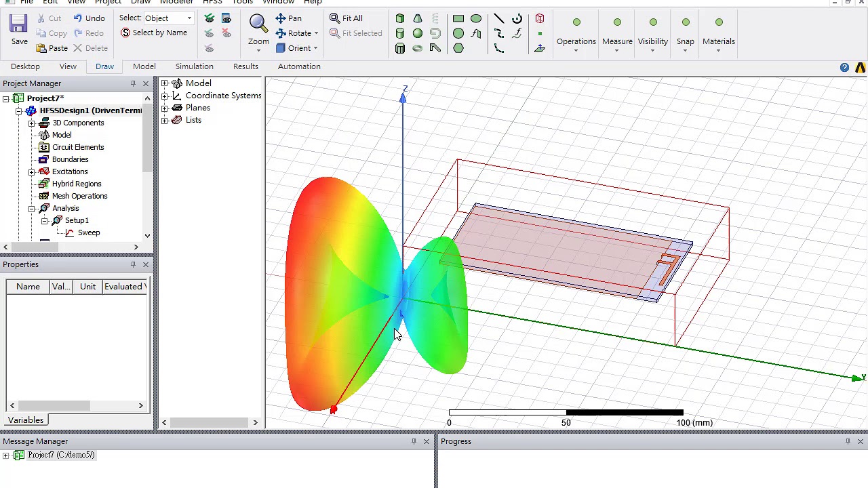The height and width of the screenshot is (488, 868).
Task: Click the eye icon showing visibility window
Action: [x=226, y=18]
